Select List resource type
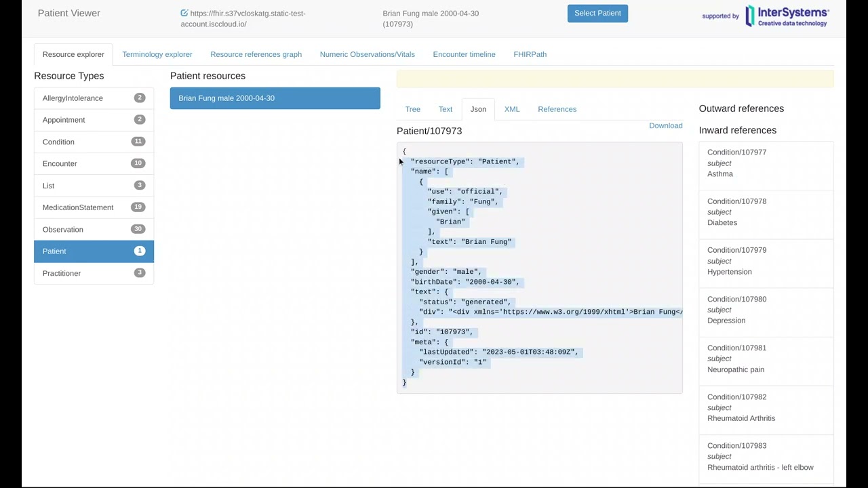 point(94,186)
